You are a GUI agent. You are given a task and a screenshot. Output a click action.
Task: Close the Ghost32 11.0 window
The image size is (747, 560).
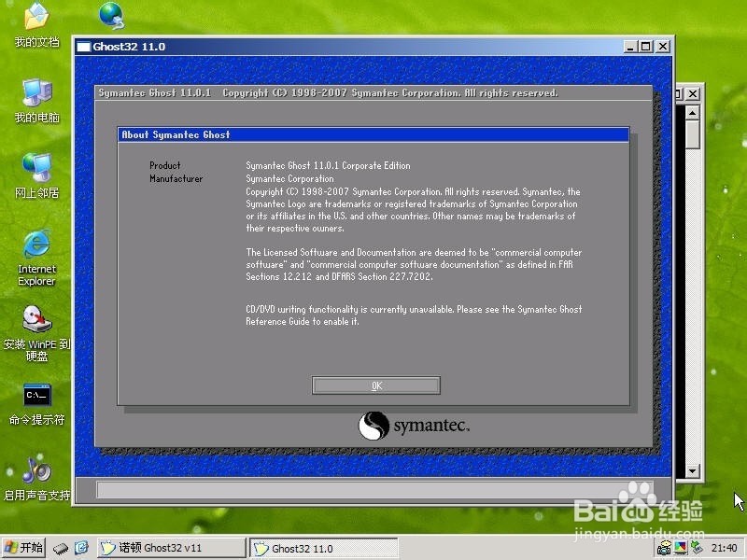click(663, 47)
